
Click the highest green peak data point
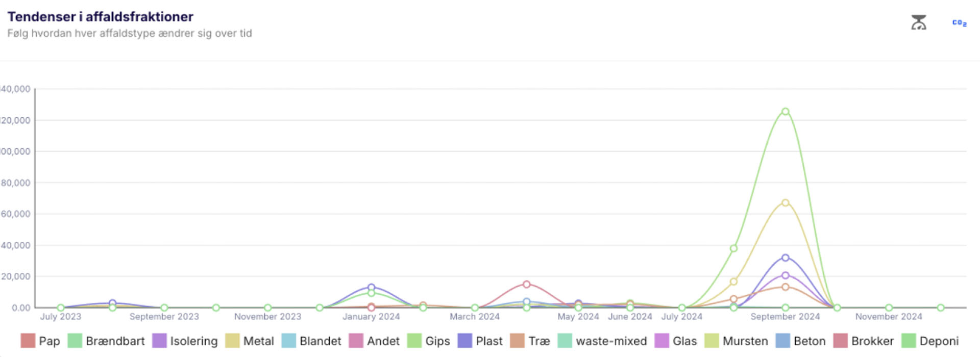(x=785, y=112)
